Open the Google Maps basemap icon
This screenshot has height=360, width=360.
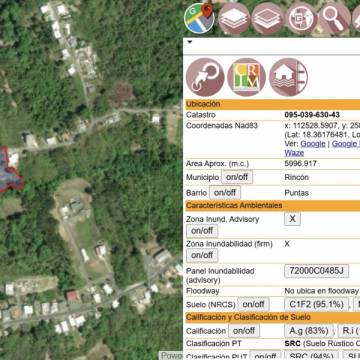pyautogui.click(x=199, y=18)
